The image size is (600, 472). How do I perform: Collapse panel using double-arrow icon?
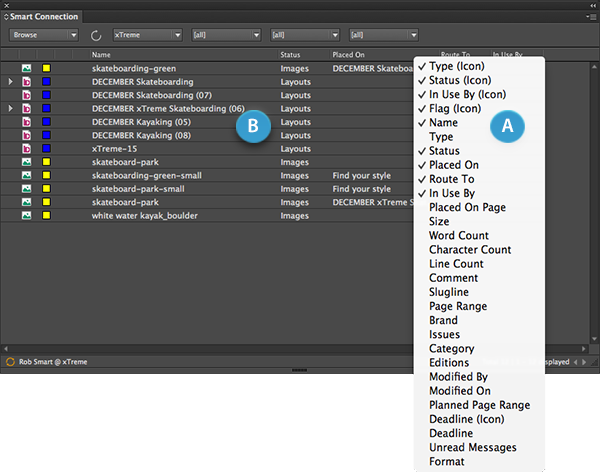point(593,5)
